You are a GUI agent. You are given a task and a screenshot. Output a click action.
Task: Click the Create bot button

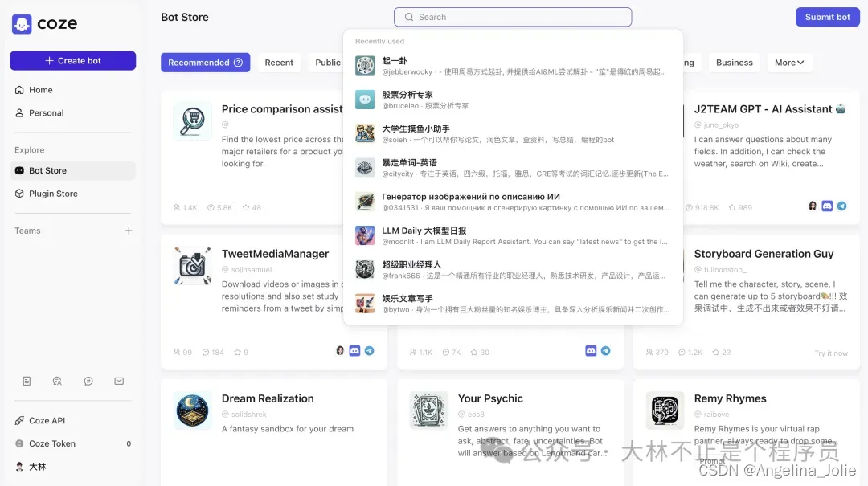tap(72, 61)
